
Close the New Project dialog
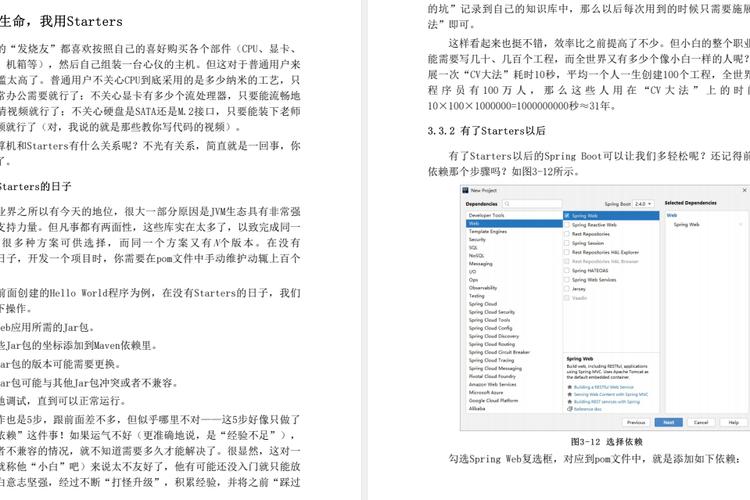[x=743, y=190]
